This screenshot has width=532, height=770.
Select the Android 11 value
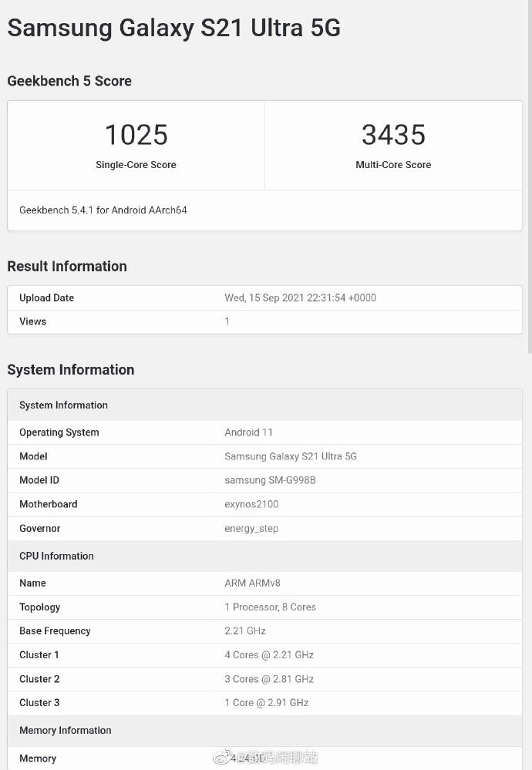pyautogui.click(x=248, y=432)
